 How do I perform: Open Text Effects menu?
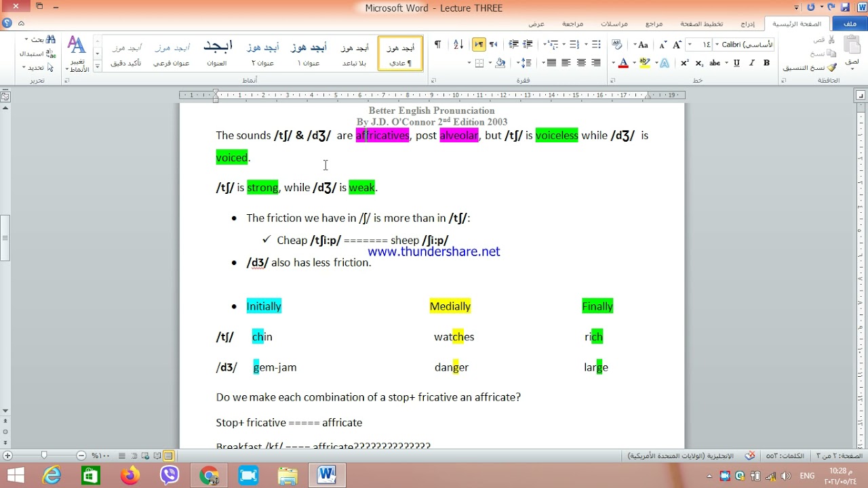point(665,63)
